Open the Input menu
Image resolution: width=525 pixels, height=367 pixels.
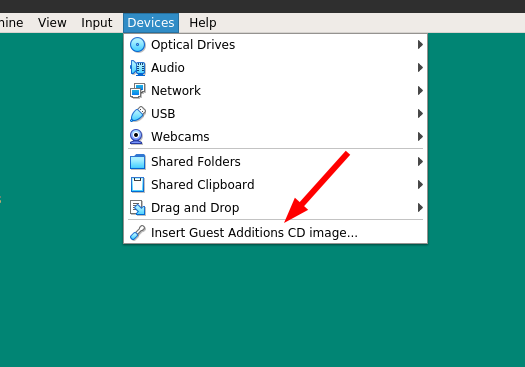pos(96,23)
